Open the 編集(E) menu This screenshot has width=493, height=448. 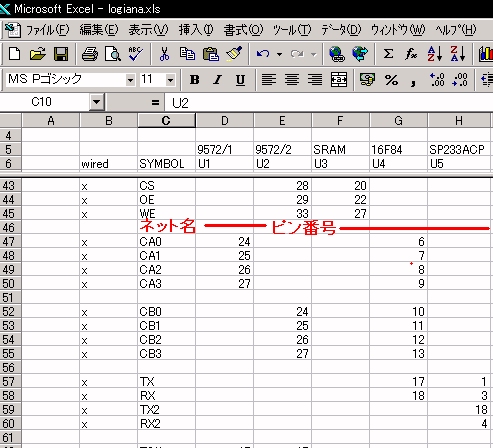(99, 30)
